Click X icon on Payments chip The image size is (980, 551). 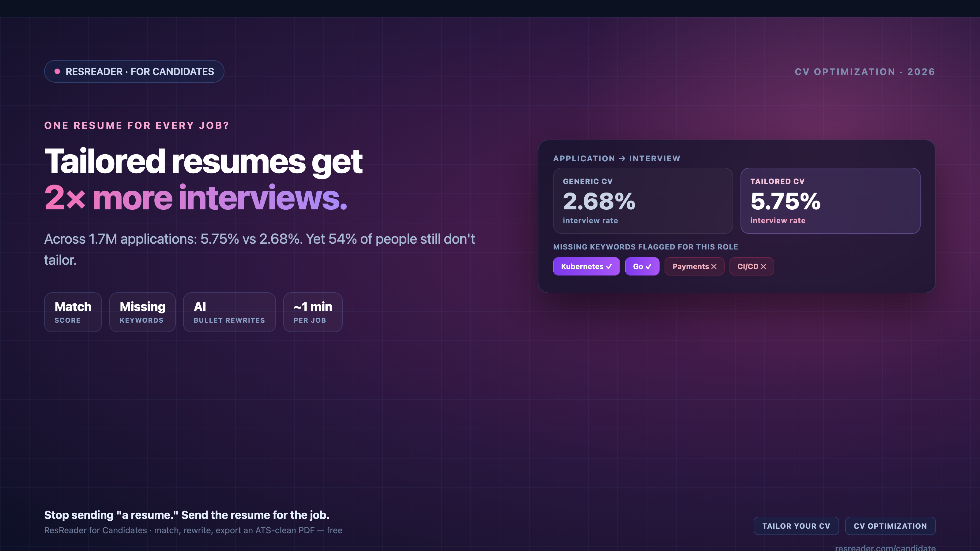714,267
